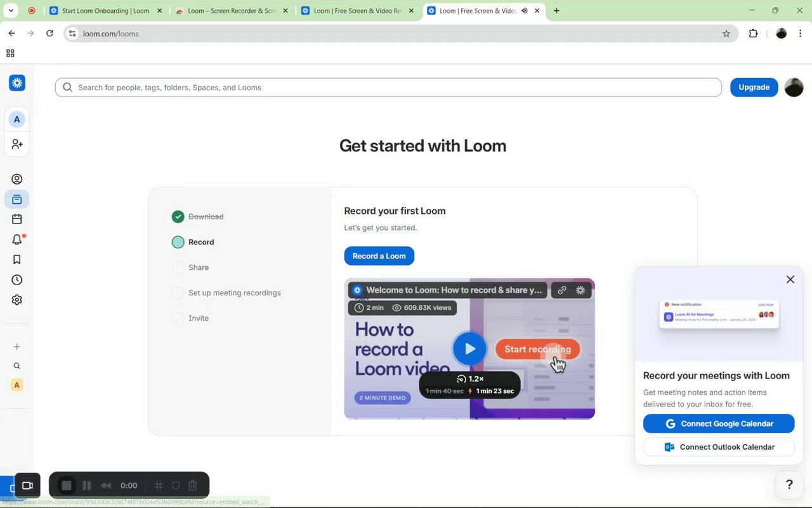Open the browser extensions puzzle icon
Viewport: 812px width, 508px height.
[x=754, y=34]
